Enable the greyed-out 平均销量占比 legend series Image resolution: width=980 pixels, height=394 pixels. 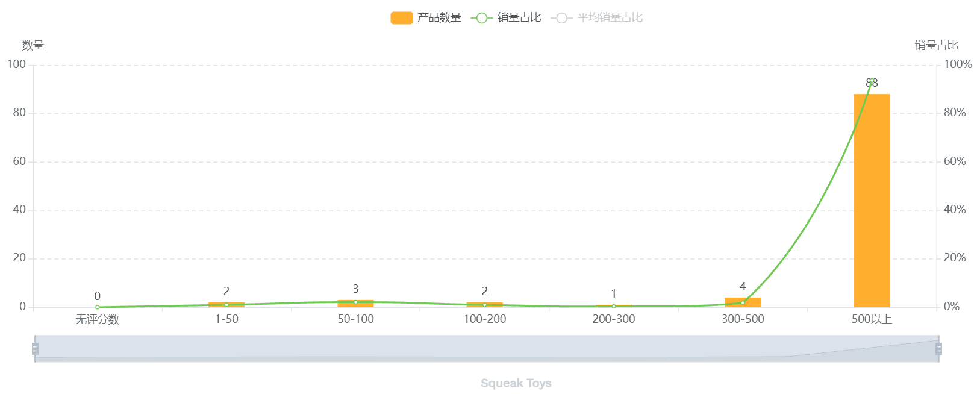[596, 18]
